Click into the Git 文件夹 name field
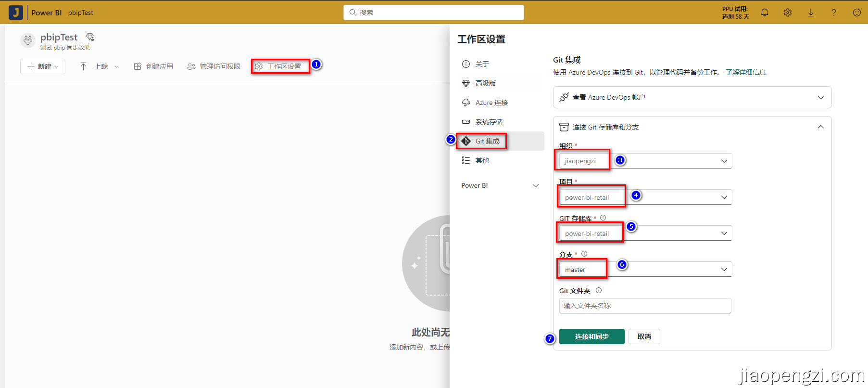 (645, 306)
